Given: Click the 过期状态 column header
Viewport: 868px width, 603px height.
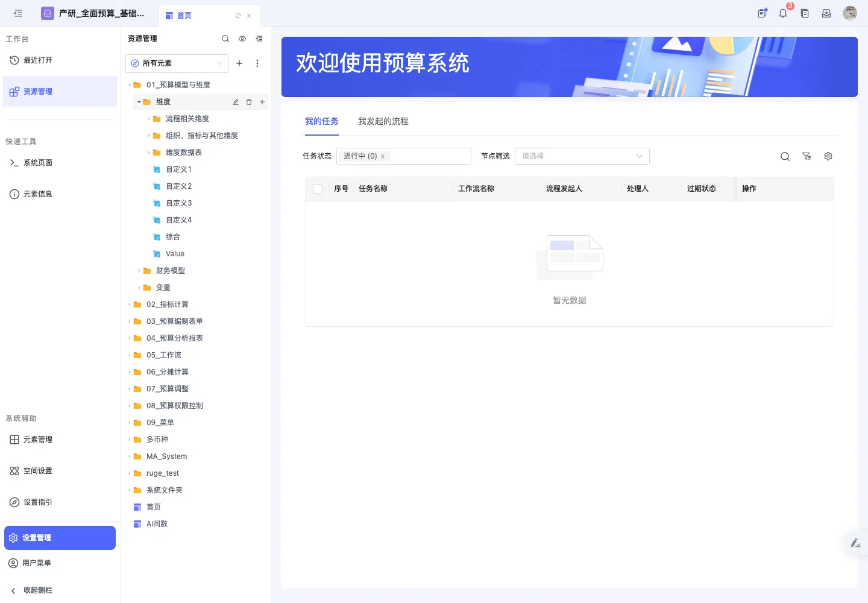Looking at the screenshot, I should coord(702,189).
